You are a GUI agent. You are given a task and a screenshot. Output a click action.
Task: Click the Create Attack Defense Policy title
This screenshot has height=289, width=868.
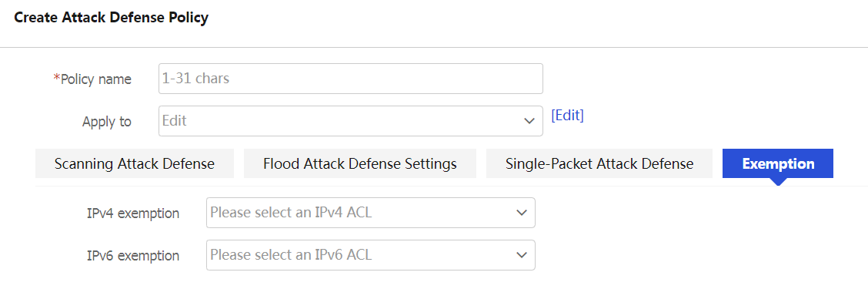pyautogui.click(x=112, y=18)
